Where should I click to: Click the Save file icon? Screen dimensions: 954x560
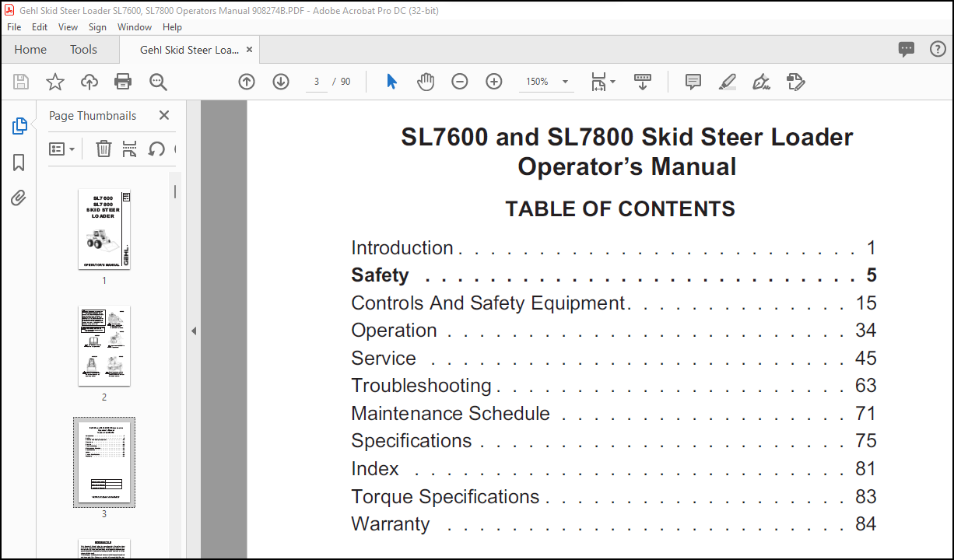point(21,82)
